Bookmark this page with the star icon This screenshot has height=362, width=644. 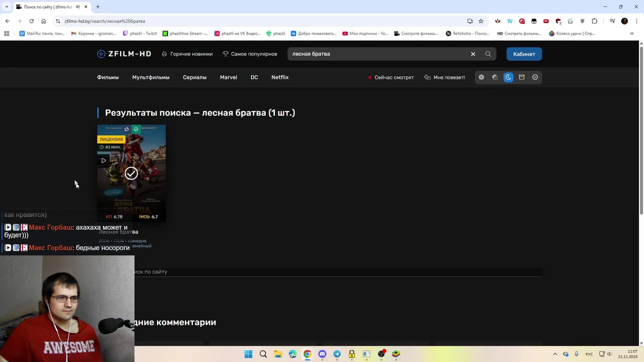tap(481, 21)
